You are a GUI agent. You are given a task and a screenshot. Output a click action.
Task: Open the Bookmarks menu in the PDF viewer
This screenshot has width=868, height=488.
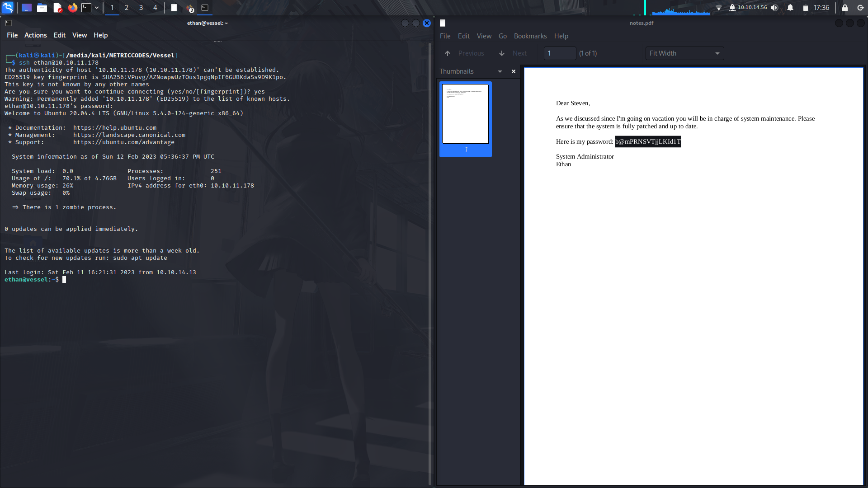(x=530, y=36)
